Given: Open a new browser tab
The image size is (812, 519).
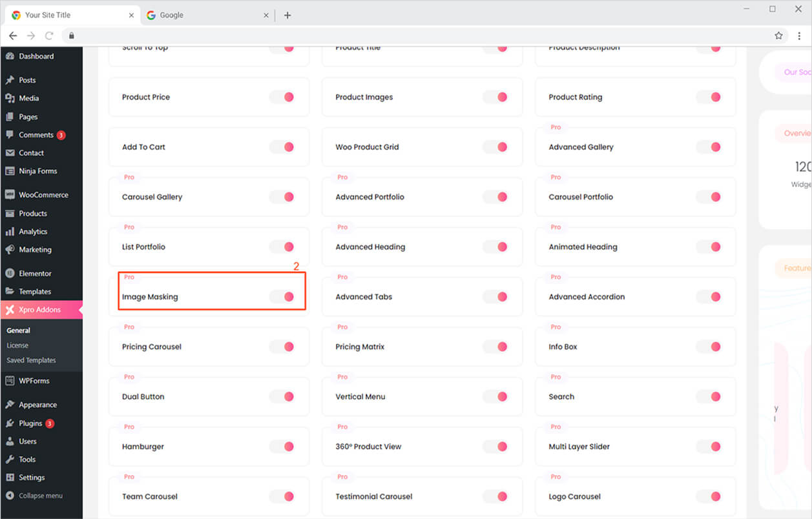Looking at the screenshot, I should 287,15.
